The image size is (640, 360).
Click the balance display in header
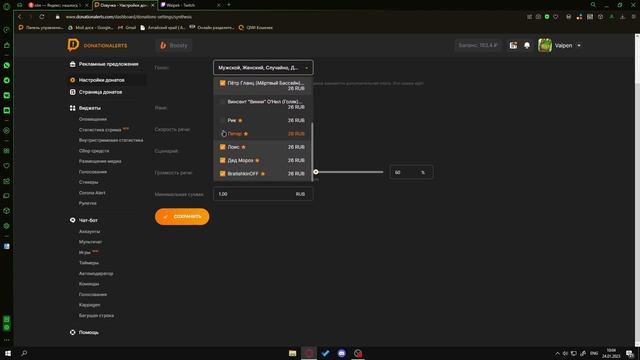478,45
